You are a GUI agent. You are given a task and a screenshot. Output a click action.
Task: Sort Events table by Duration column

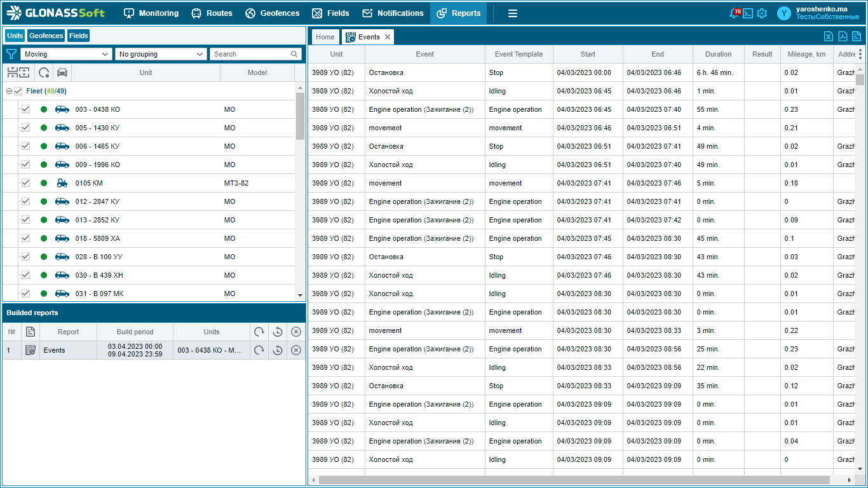718,54
